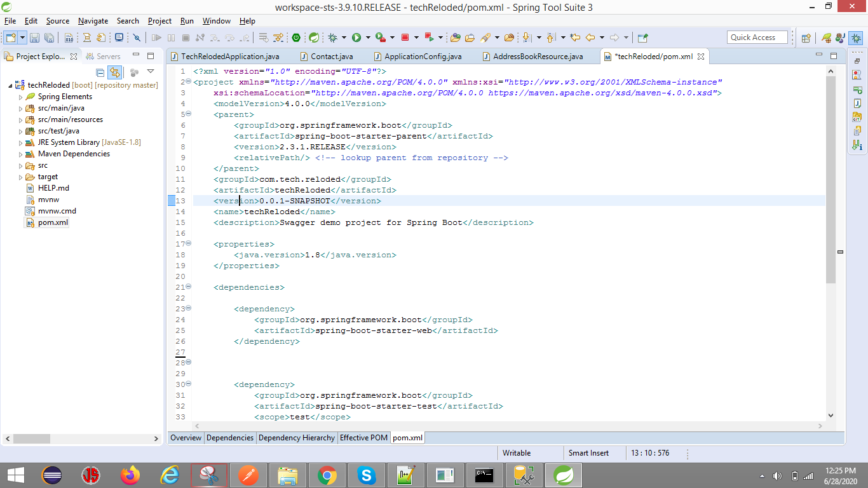
Task: Click in the Quick Access search field
Action: pyautogui.click(x=757, y=37)
